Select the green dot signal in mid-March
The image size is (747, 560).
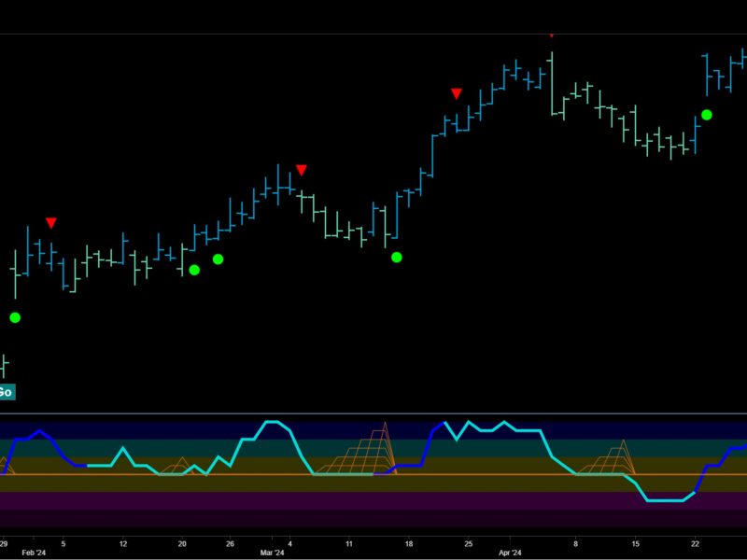[x=396, y=258]
